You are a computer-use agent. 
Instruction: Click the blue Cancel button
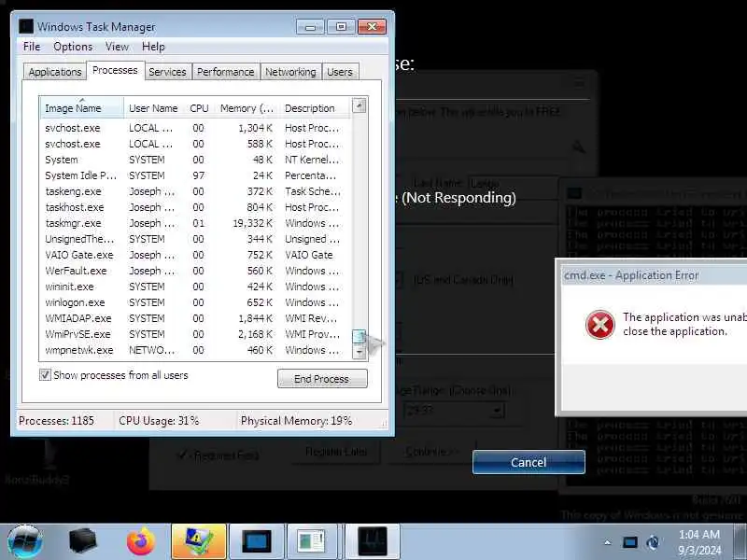click(x=529, y=462)
